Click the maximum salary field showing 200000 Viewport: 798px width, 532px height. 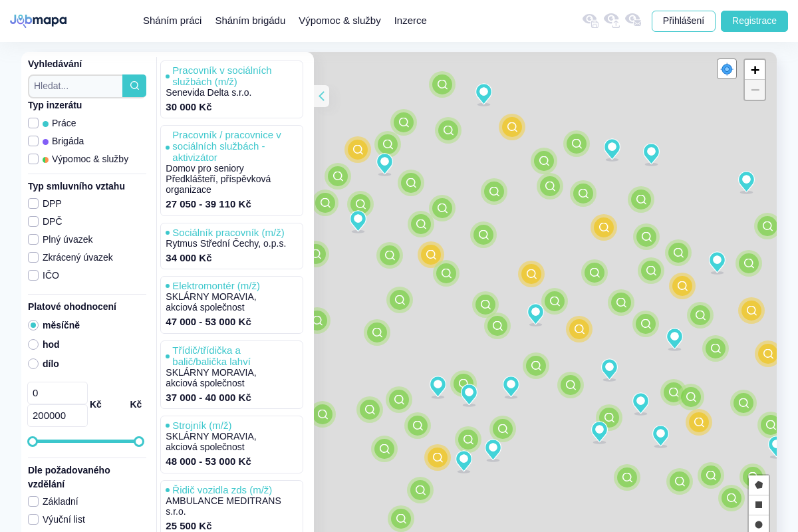coord(57,416)
